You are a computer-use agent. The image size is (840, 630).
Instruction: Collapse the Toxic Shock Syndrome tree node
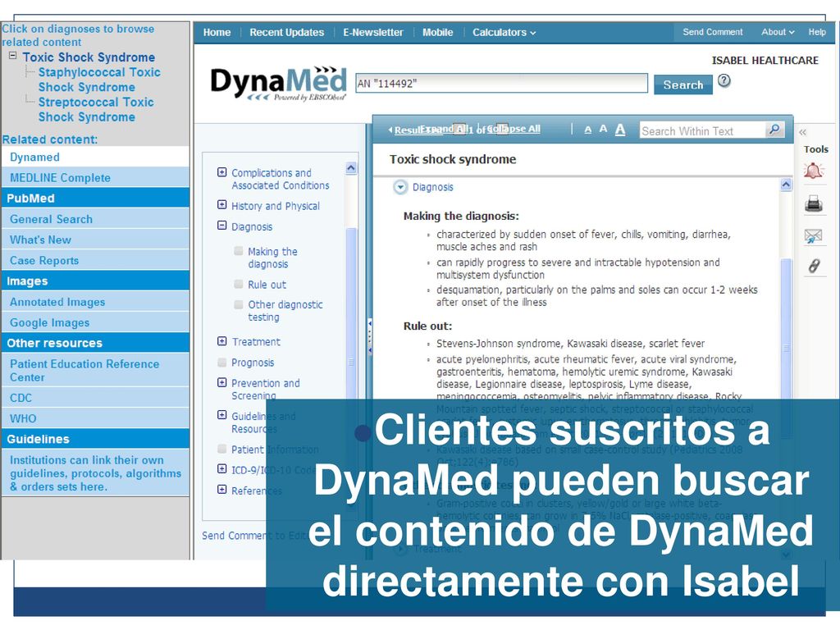pos(12,56)
